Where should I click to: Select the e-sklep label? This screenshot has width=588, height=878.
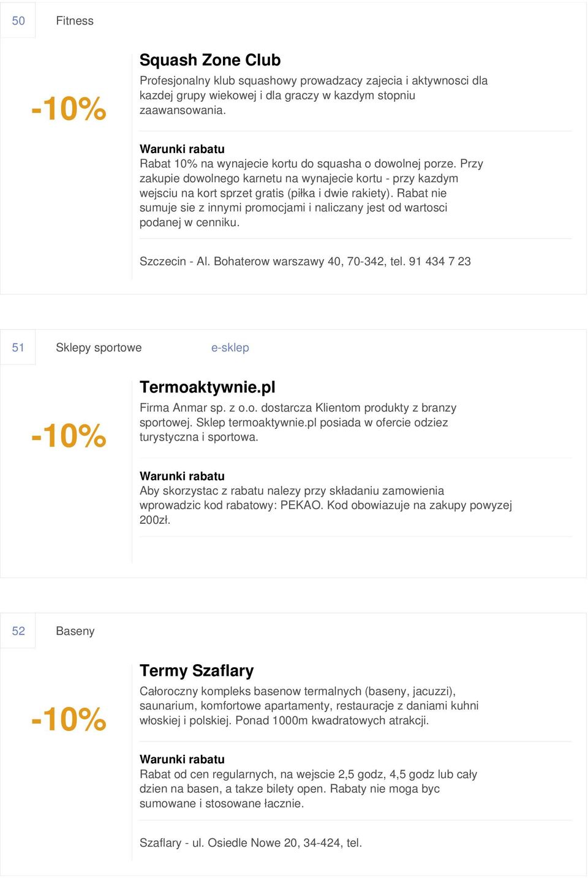[x=230, y=347]
